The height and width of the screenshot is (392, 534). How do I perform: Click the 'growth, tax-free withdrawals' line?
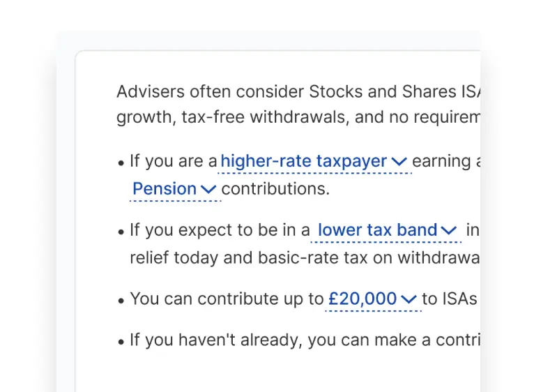coord(298,117)
